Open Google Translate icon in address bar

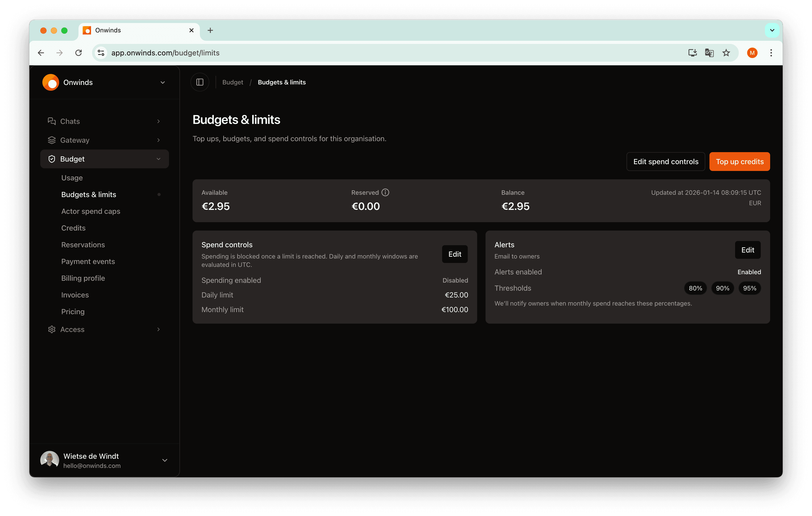point(709,53)
